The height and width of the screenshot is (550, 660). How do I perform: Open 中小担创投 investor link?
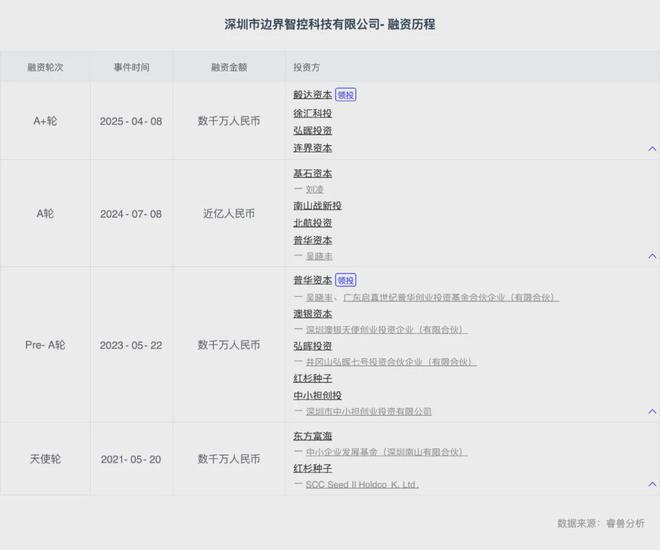[x=317, y=396]
